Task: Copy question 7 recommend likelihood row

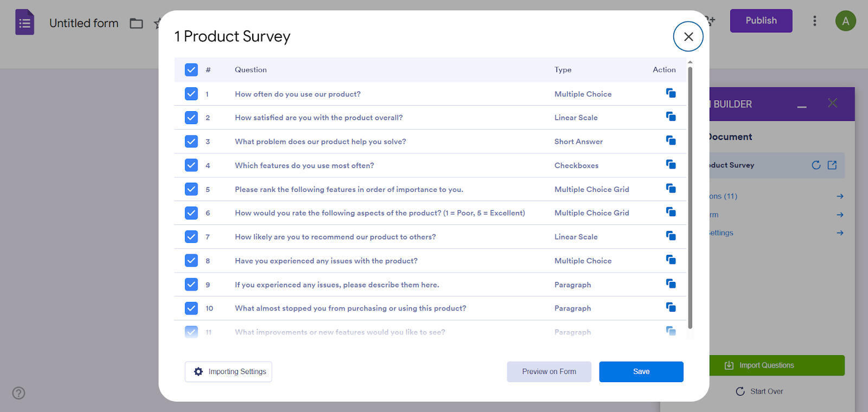Action: click(x=671, y=235)
